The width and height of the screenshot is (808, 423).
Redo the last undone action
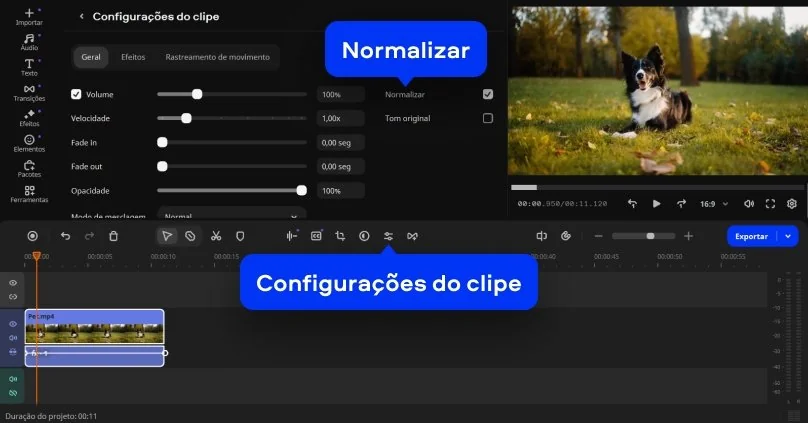tap(89, 236)
